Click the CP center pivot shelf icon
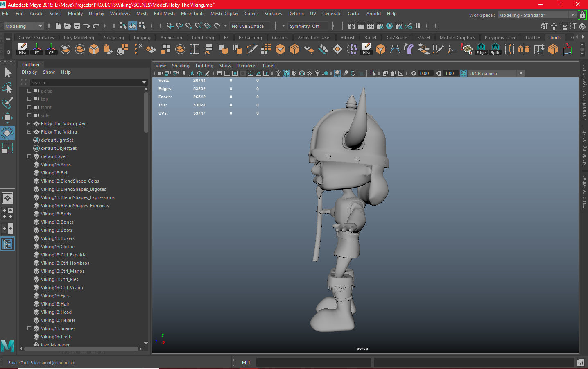This screenshot has height=369, width=588. point(51,49)
